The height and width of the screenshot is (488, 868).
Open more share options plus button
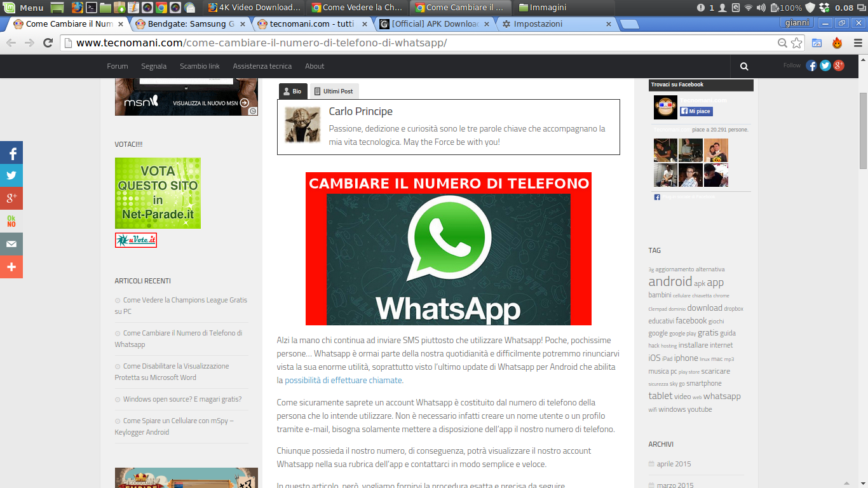11,267
